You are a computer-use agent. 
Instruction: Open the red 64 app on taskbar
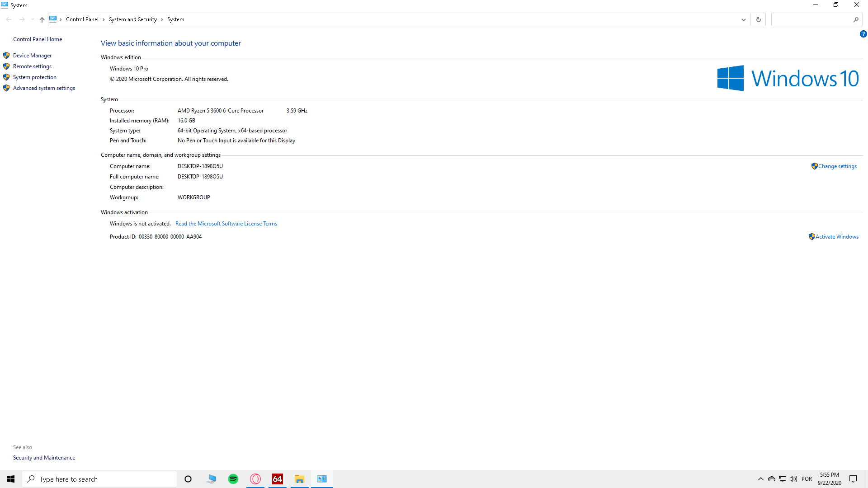278,479
